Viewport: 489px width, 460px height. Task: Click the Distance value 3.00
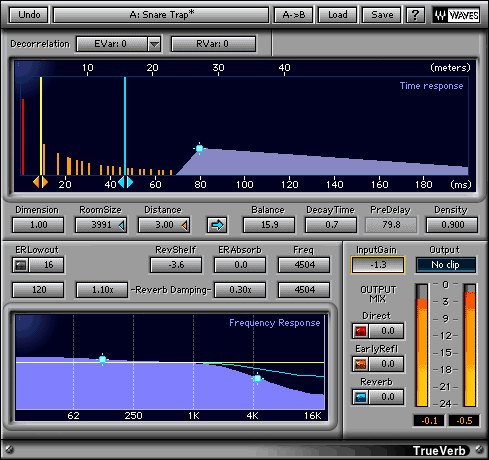(164, 225)
